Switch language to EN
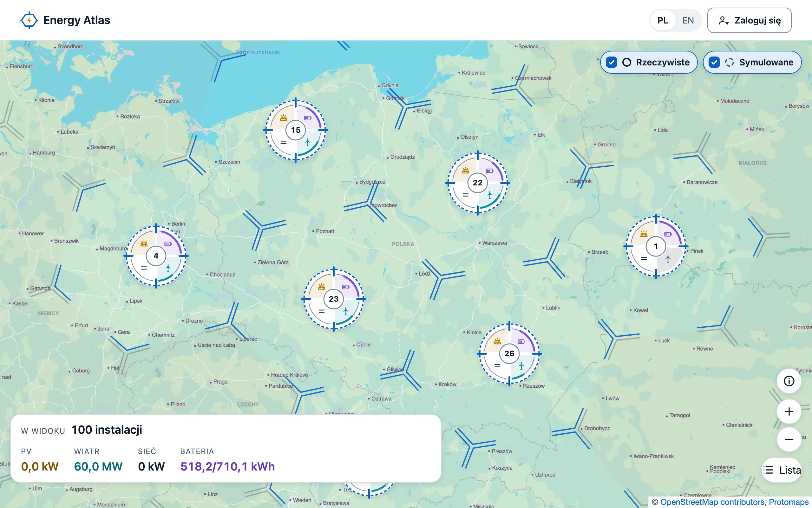Image resolution: width=812 pixels, height=508 pixels. pyautogui.click(x=688, y=21)
